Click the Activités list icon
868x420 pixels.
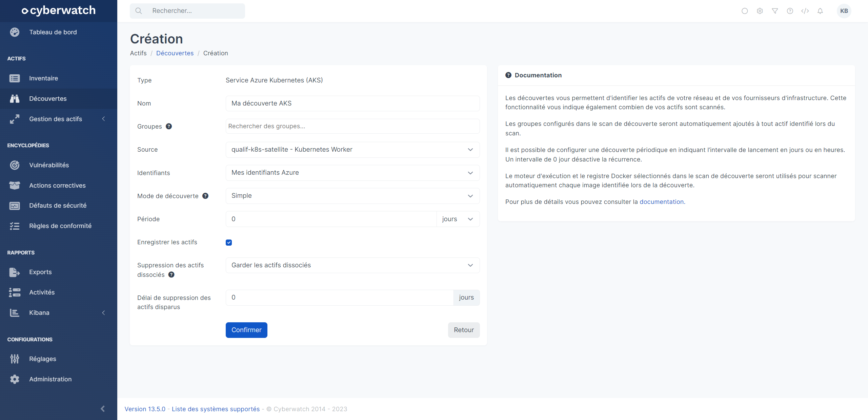click(15, 292)
